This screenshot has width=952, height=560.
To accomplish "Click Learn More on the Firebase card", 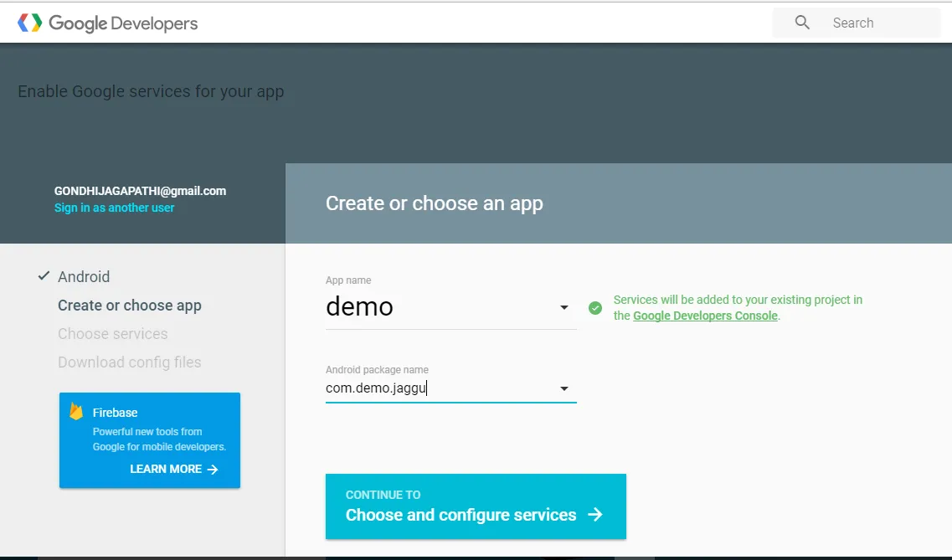I will tap(173, 469).
